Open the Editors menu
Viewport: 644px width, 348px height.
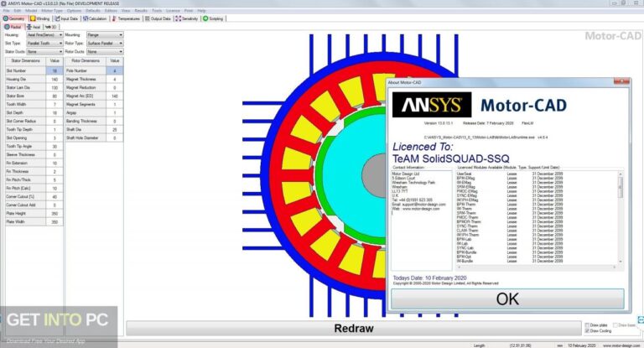pyautogui.click(x=111, y=11)
